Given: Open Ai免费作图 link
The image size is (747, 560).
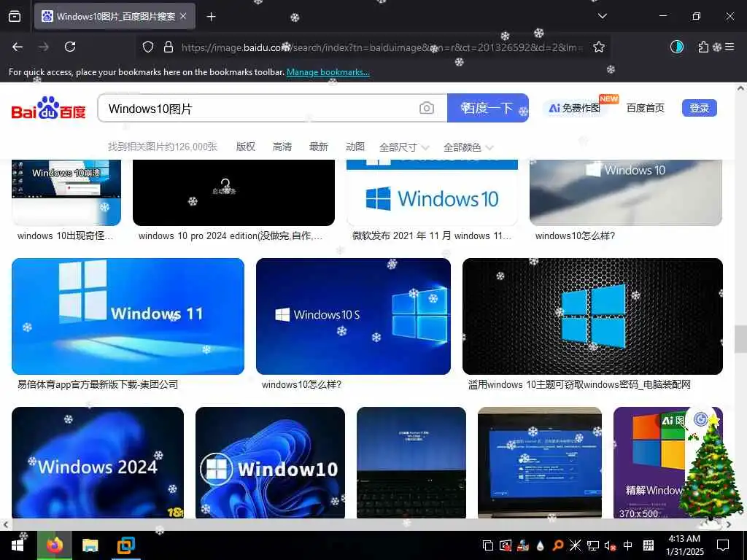Looking at the screenshot, I should point(575,108).
